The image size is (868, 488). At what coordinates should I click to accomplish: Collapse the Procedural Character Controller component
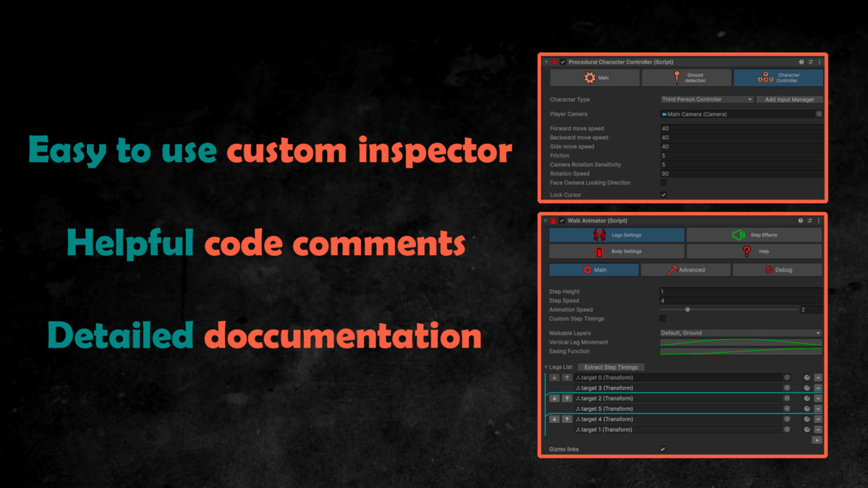(546, 62)
